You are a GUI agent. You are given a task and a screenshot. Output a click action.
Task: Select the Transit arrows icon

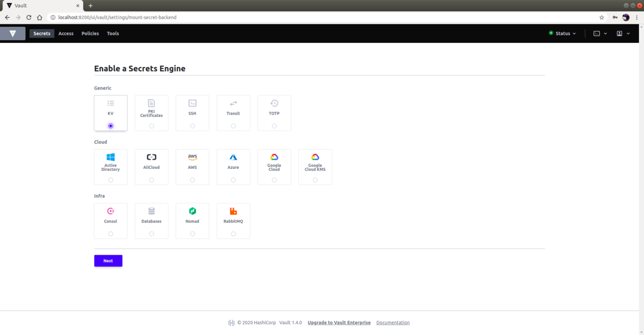[233, 103]
